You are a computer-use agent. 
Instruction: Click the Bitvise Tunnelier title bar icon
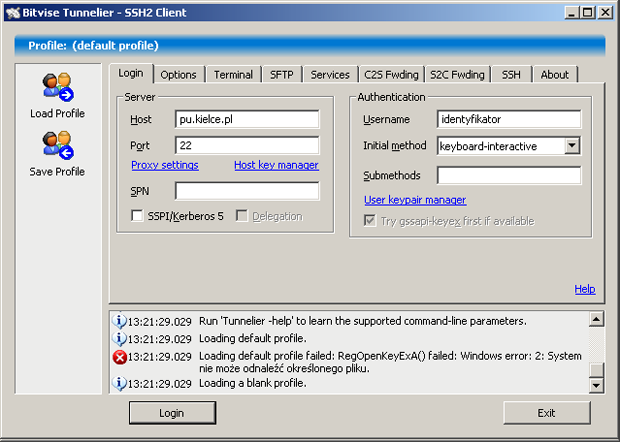12,12
